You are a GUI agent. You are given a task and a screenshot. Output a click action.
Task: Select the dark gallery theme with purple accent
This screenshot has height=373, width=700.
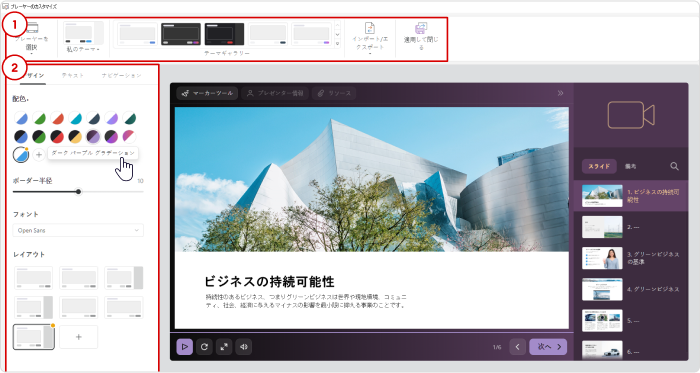[181, 34]
